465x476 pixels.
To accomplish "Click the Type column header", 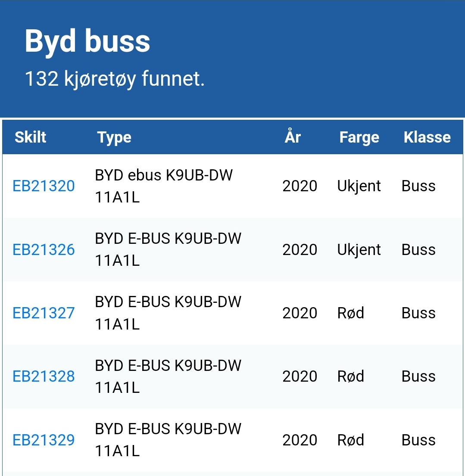I will click(x=114, y=137).
